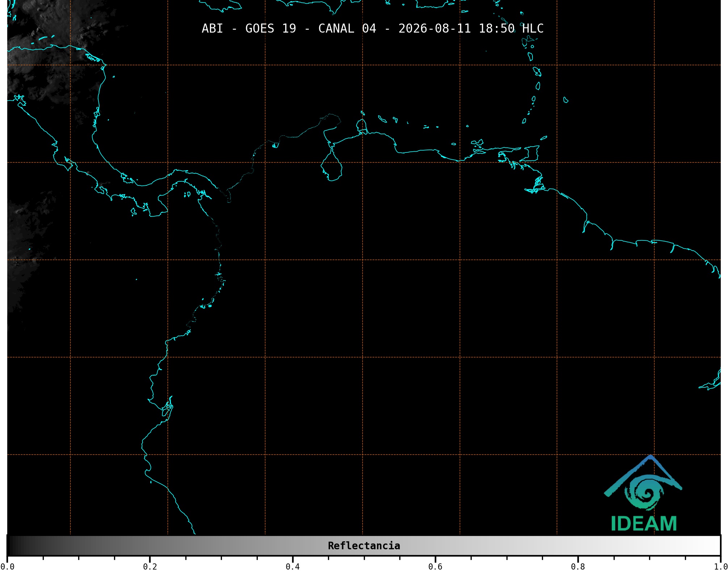
Task: Click the IDEAM logo
Action: (643, 493)
